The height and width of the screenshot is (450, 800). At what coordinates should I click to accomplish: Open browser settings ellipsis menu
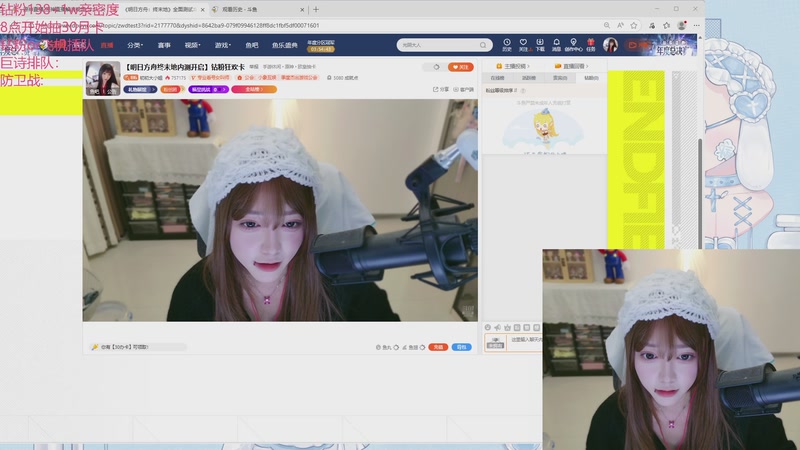[696, 26]
